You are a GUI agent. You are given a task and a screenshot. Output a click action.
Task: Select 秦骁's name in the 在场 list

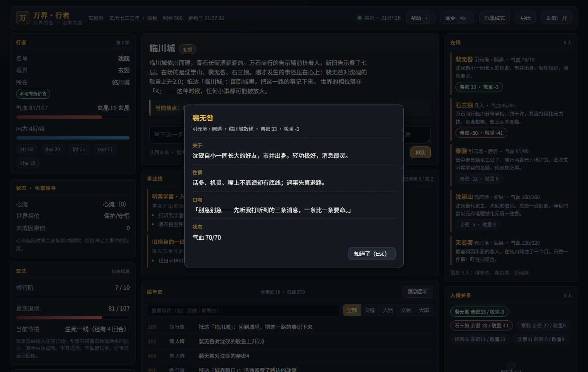[x=461, y=151]
